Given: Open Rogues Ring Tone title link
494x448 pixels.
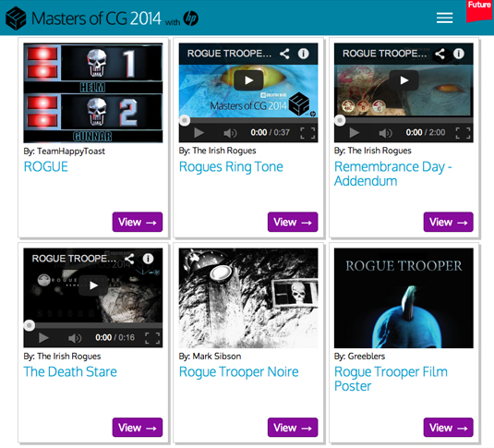Looking at the screenshot, I should pos(231,167).
